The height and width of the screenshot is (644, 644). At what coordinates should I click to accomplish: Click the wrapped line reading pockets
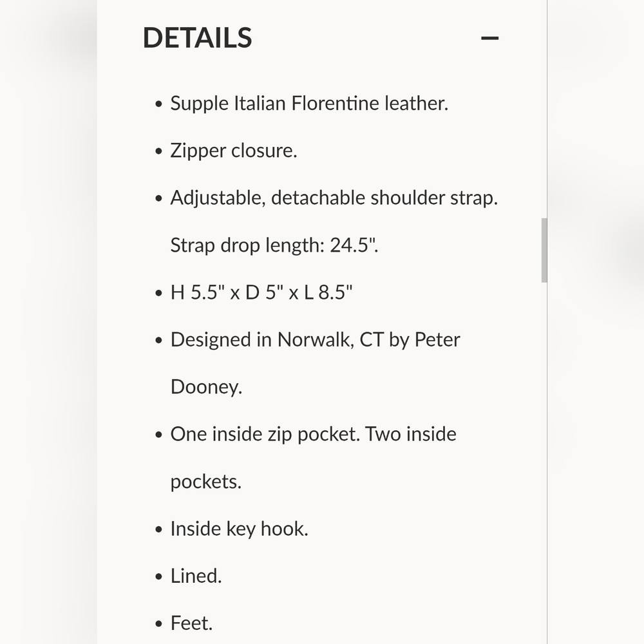click(x=206, y=481)
